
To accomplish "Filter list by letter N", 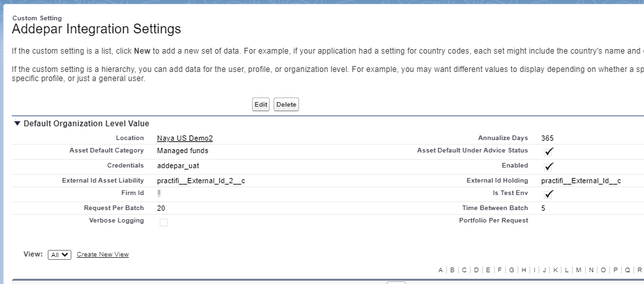I will pos(591,270).
